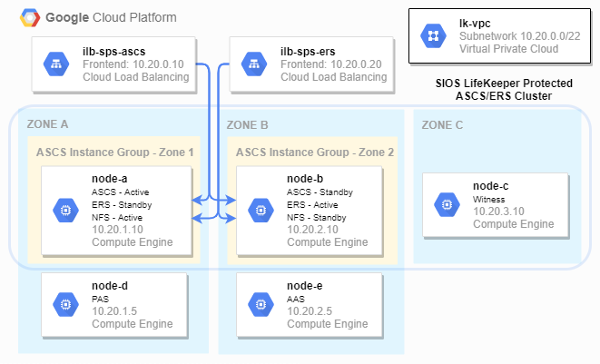Click the node-c Witness Compute Engine icon
600x364 pixels.
pos(447,205)
